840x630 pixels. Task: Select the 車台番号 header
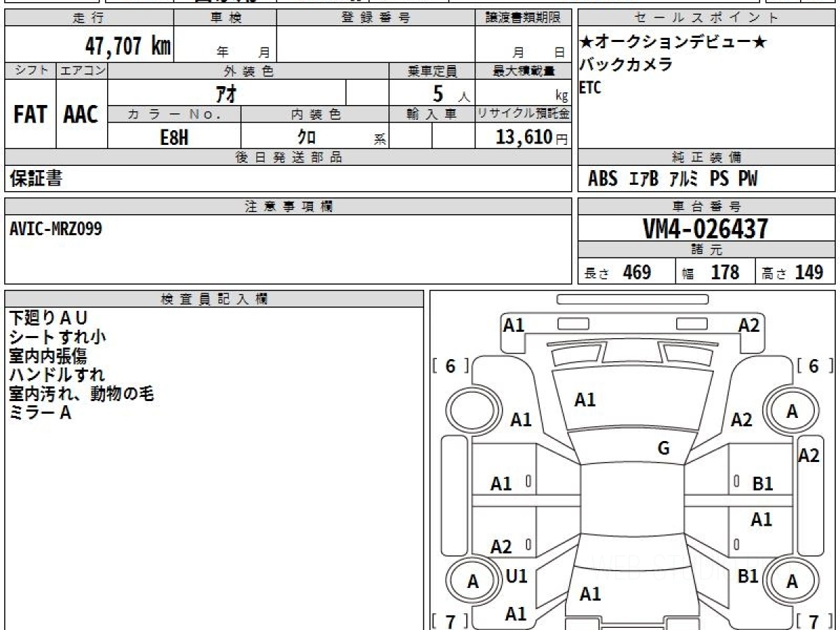point(707,206)
